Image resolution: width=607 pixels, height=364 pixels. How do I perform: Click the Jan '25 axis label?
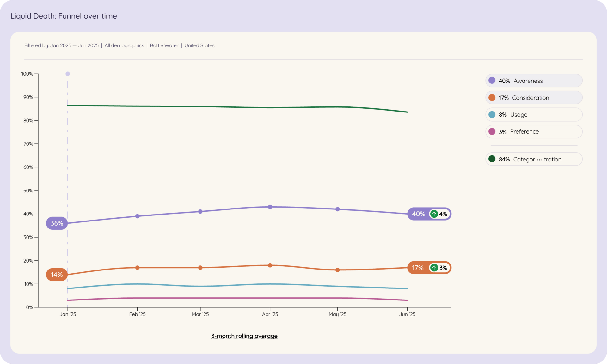click(68, 314)
